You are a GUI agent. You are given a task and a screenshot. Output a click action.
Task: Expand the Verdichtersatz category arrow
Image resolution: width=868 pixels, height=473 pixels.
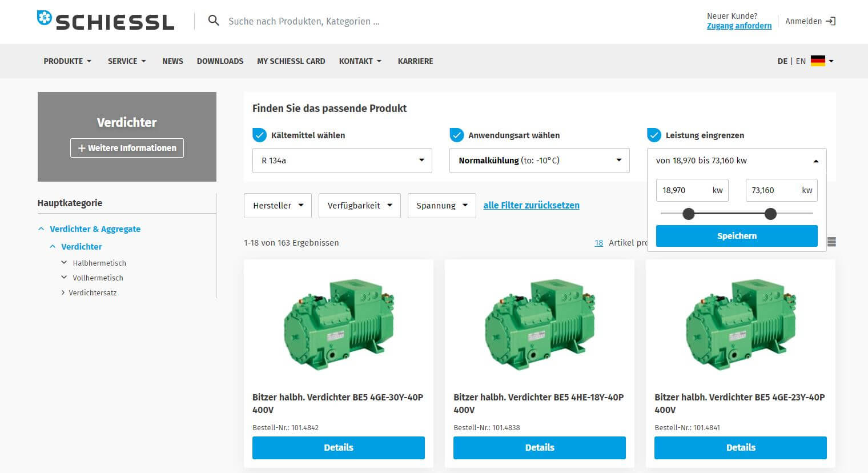click(63, 292)
